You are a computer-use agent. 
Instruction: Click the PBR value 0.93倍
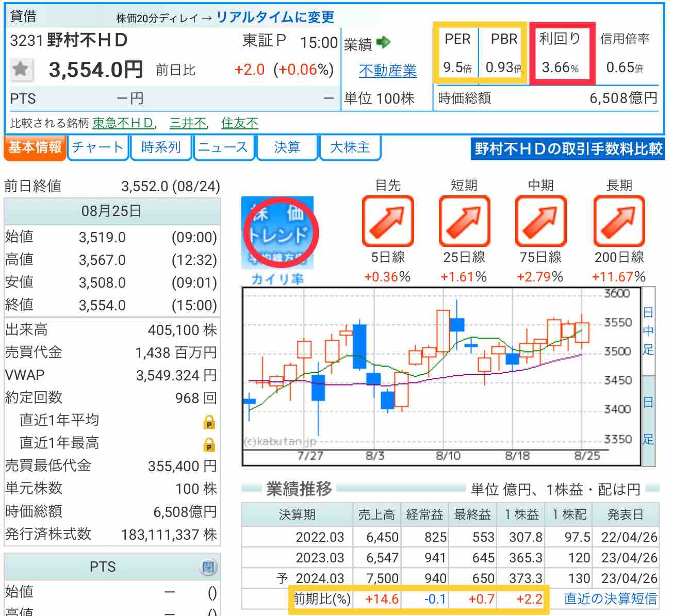pos(503,68)
